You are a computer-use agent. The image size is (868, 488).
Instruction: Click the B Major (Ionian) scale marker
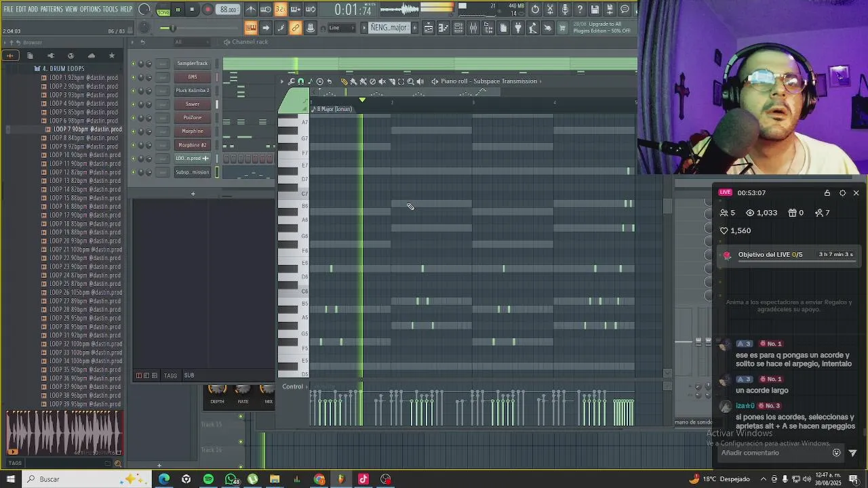[334, 109]
